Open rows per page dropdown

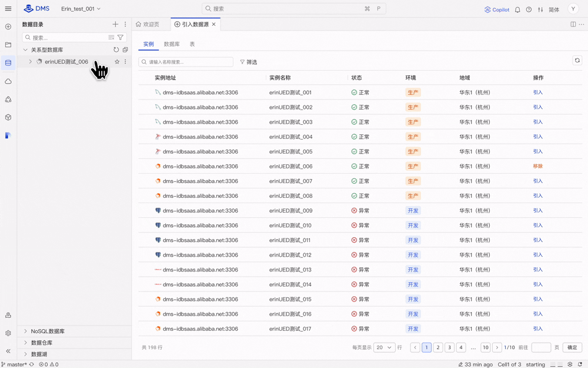[384, 347]
